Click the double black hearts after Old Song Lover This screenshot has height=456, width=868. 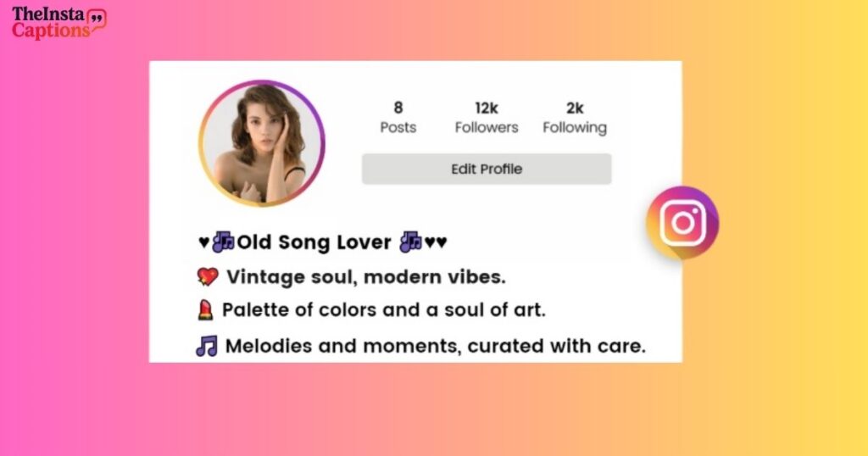click(x=436, y=242)
